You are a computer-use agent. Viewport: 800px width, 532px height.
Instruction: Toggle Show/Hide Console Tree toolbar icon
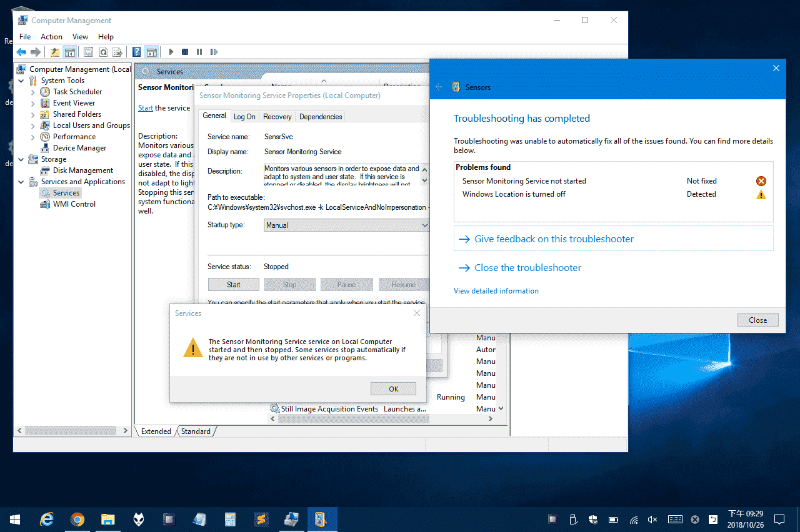(x=69, y=52)
